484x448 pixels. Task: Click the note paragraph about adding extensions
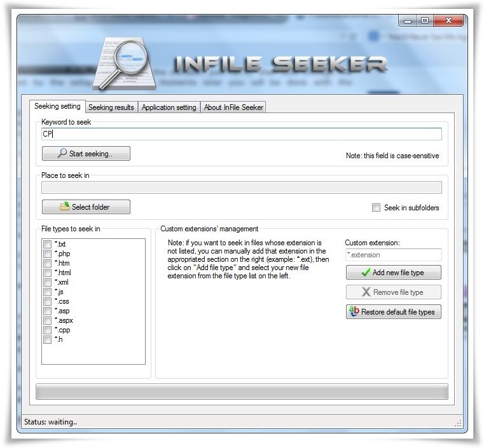tap(248, 259)
